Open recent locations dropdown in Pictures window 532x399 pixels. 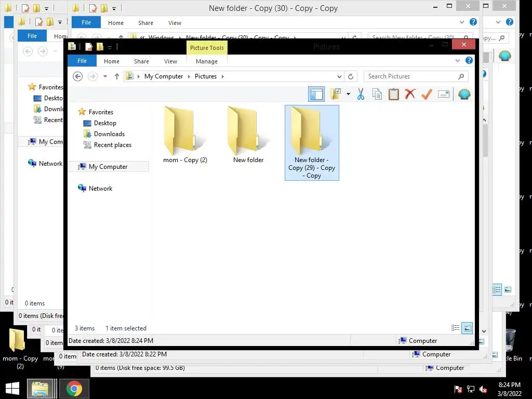[105, 76]
